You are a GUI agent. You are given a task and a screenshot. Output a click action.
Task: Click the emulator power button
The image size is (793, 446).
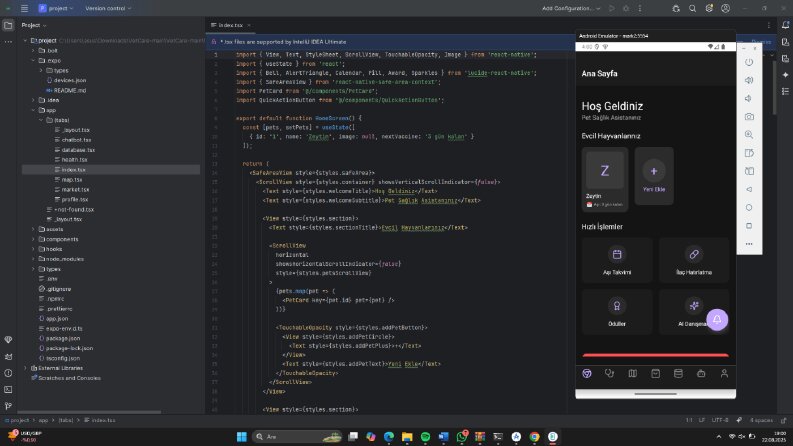coord(749,62)
